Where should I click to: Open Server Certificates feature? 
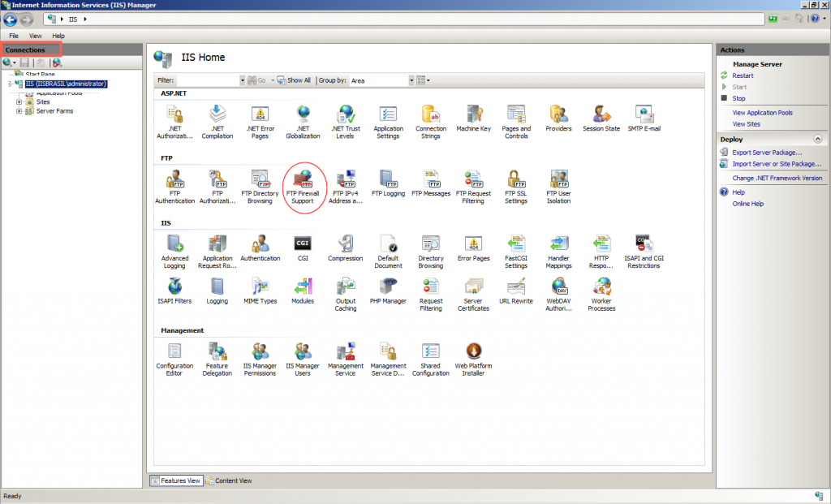473,294
